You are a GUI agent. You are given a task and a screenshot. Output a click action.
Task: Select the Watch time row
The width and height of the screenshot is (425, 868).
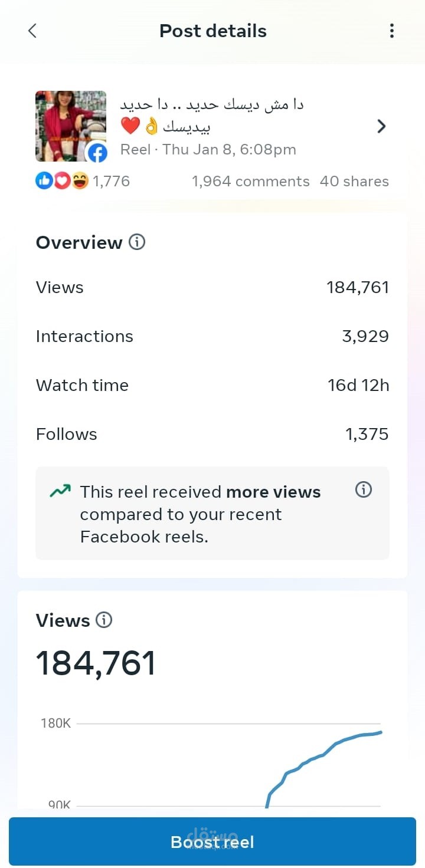212,386
